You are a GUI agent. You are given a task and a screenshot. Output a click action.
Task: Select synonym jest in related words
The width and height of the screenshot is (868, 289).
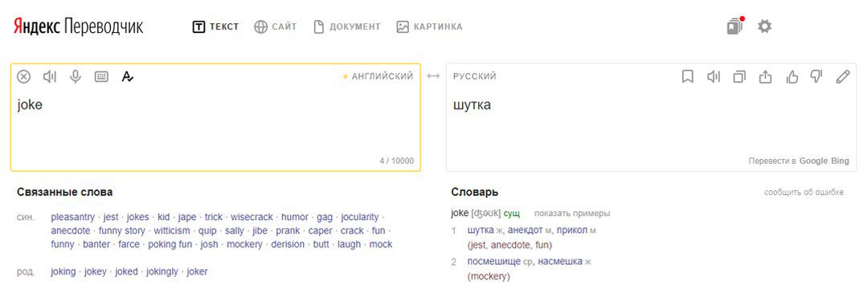(111, 218)
